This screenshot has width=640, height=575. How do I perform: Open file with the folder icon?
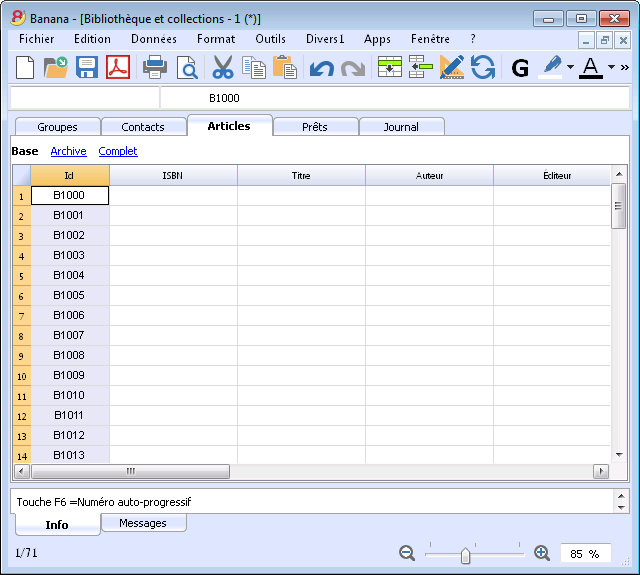[56, 67]
